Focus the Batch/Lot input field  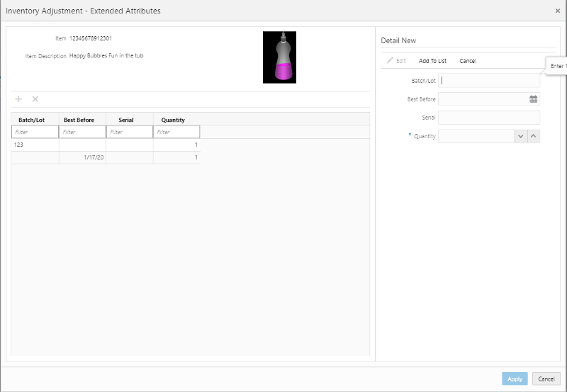click(489, 81)
